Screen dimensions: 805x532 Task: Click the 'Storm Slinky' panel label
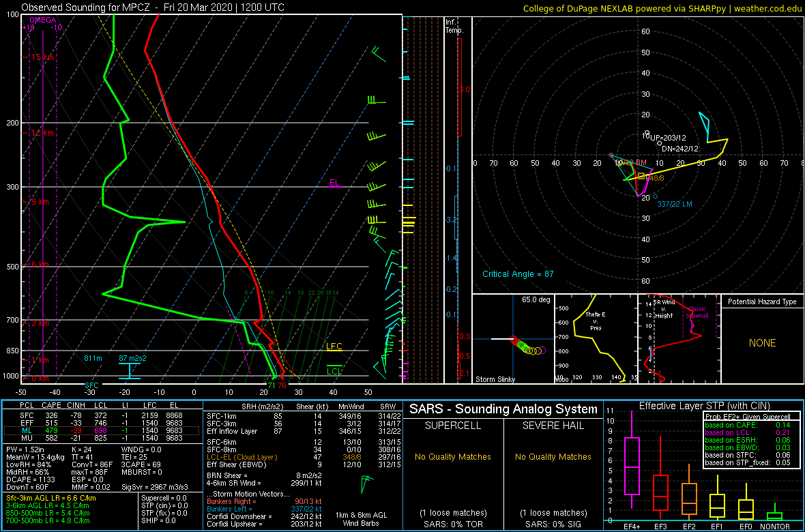[x=495, y=379]
